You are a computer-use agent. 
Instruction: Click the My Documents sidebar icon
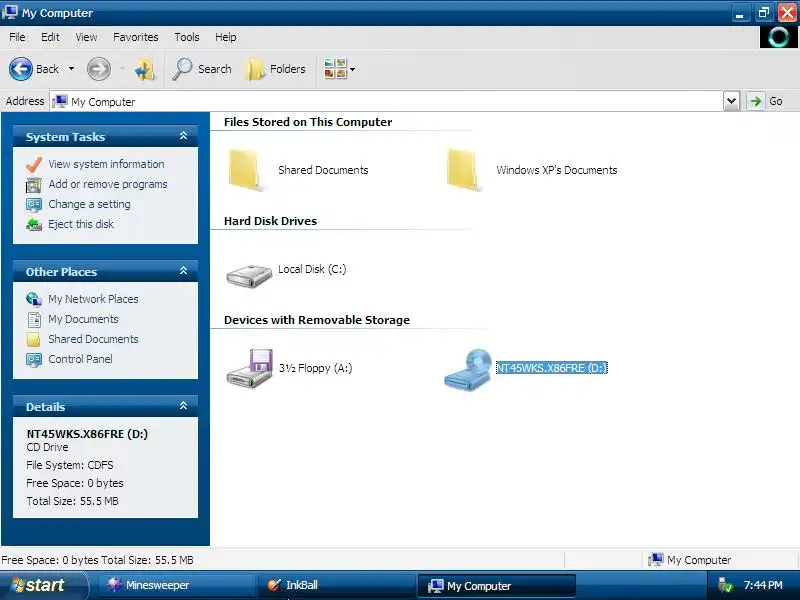34,319
